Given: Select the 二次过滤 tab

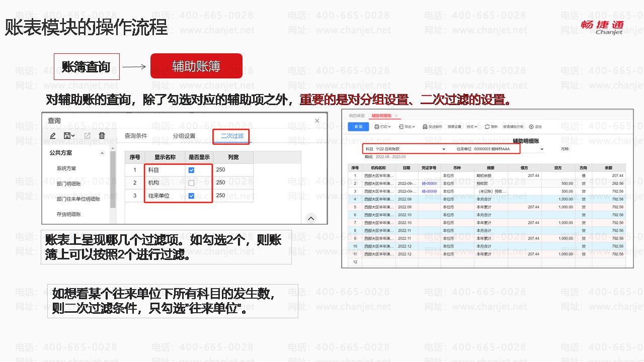Looking at the screenshot, I should 232,136.
